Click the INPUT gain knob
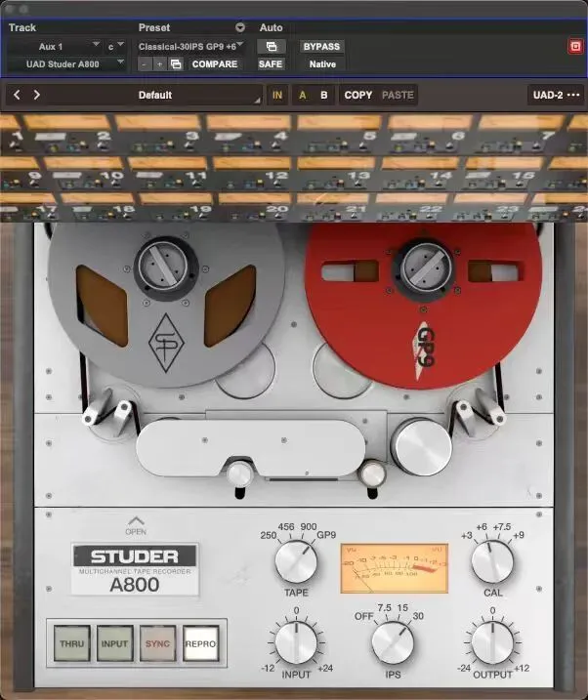 296,642
